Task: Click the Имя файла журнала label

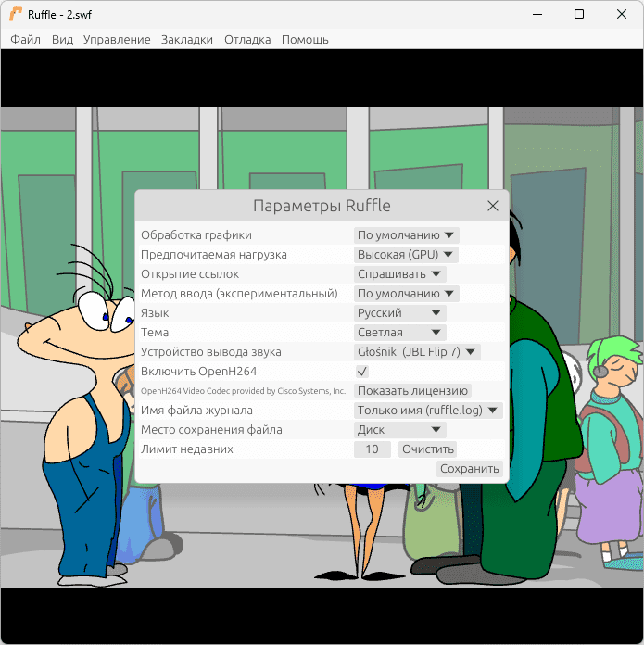Action: click(x=196, y=411)
